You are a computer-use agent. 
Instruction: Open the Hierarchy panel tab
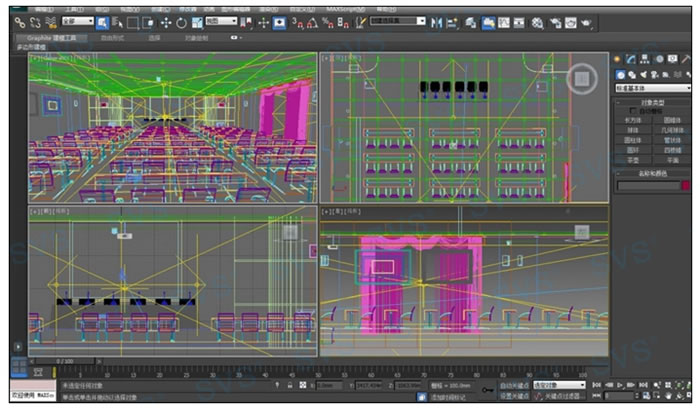(647, 60)
